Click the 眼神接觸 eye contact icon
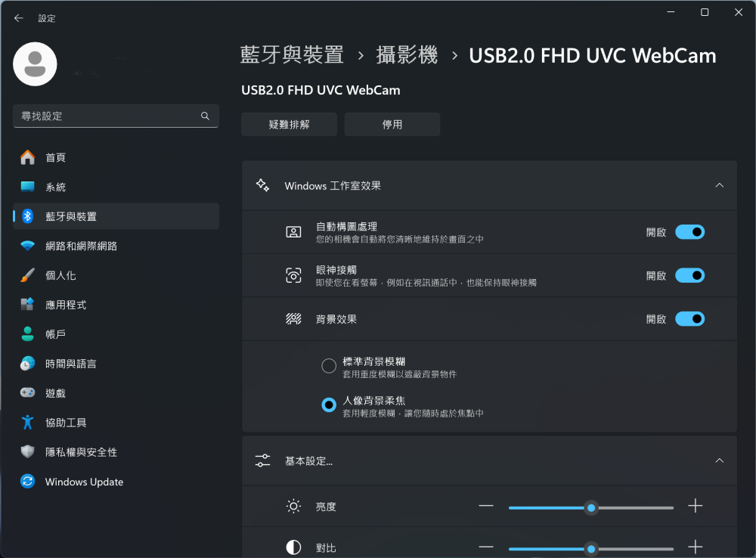Viewport: 756px width, 558px height. (293, 275)
